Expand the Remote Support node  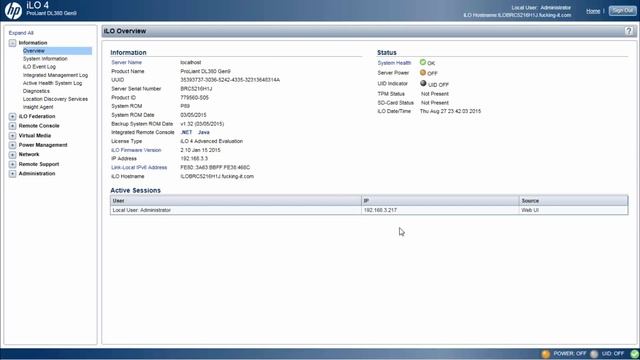point(12,164)
